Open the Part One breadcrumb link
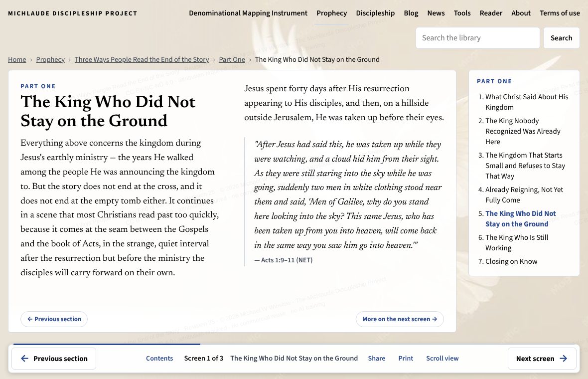The image size is (588, 379). pyautogui.click(x=232, y=60)
